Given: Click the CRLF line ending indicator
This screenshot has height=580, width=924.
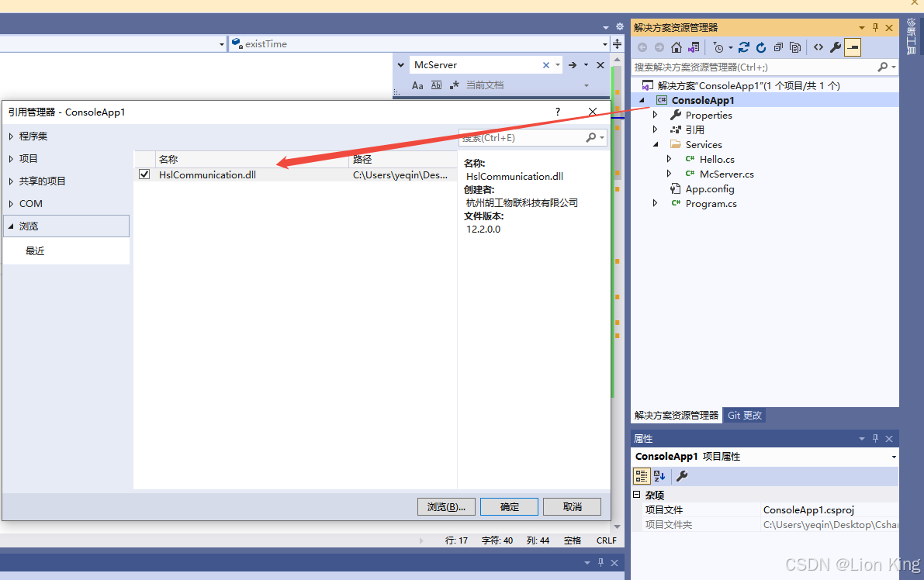Looking at the screenshot, I should tap(606, 540).
